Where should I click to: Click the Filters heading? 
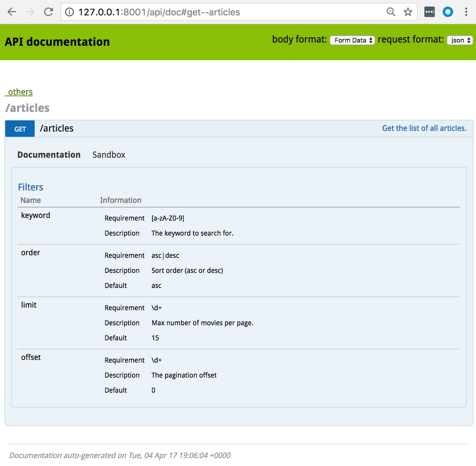click(x=30, y=187)
